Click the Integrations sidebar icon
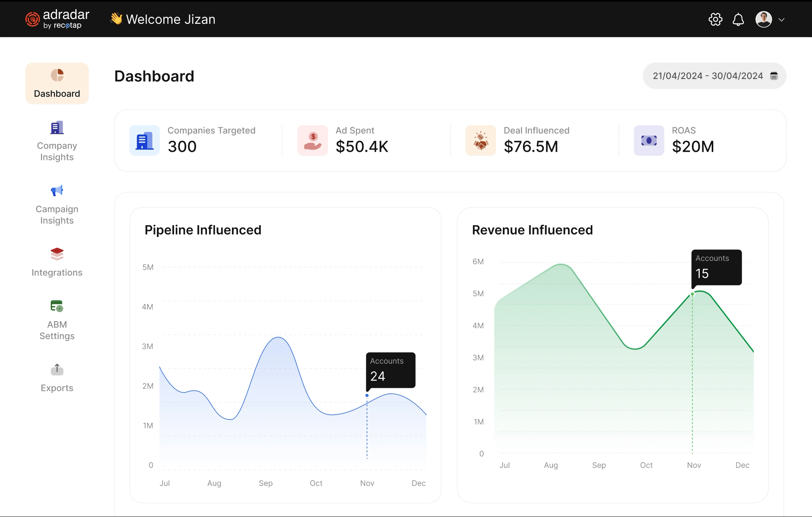 click(57, 254)
